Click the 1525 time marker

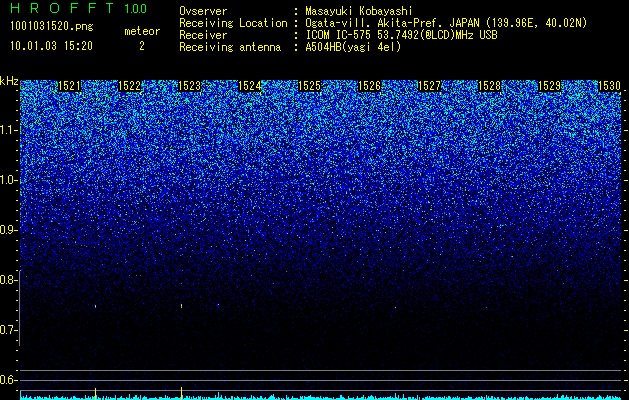(309, 86)
